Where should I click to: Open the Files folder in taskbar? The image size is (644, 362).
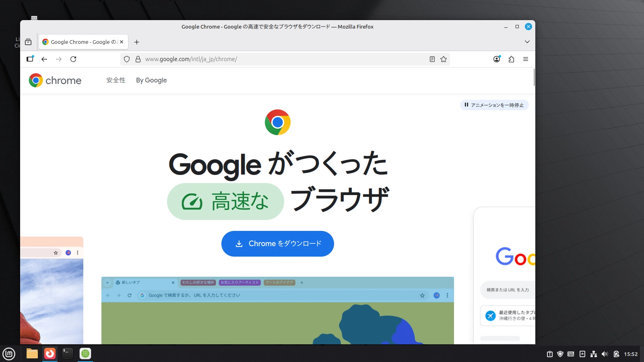[x=32, y=354]
